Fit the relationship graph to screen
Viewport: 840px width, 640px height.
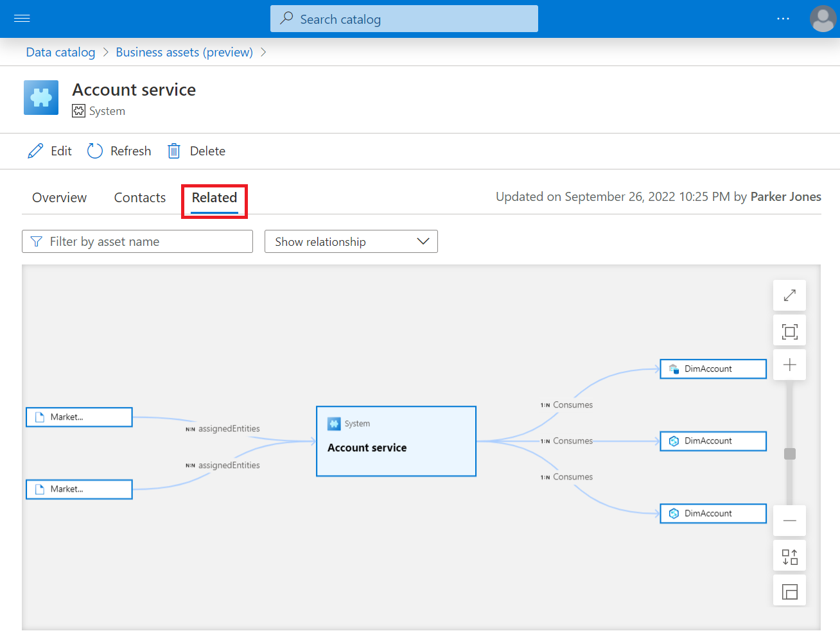[790, 331]
